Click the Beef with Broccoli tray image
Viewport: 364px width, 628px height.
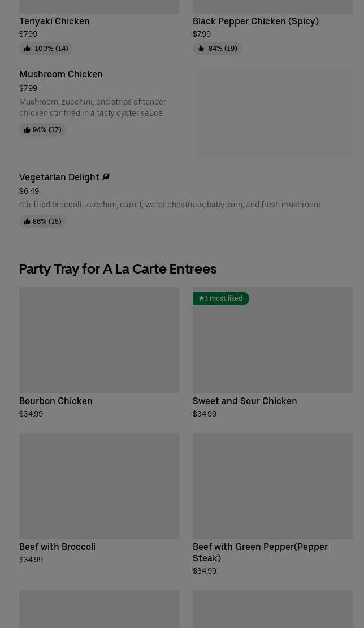pos(99,486)
